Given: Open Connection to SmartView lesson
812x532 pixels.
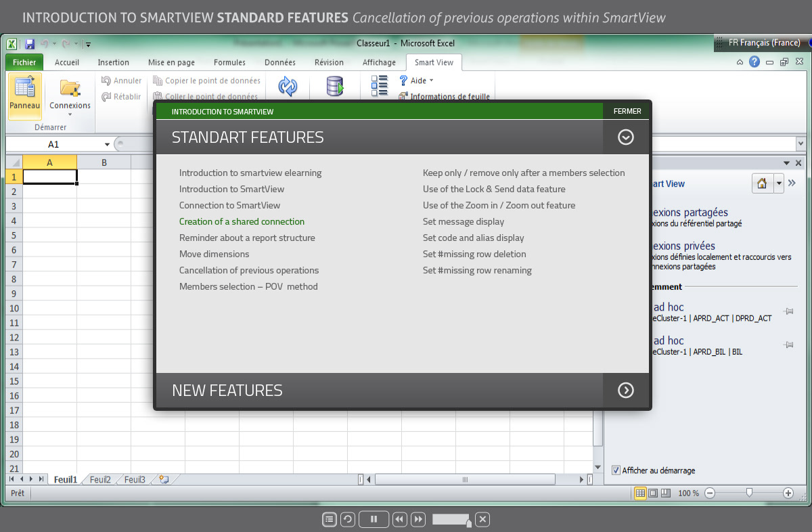Looking at the screenshot, I should click(229, 205).
